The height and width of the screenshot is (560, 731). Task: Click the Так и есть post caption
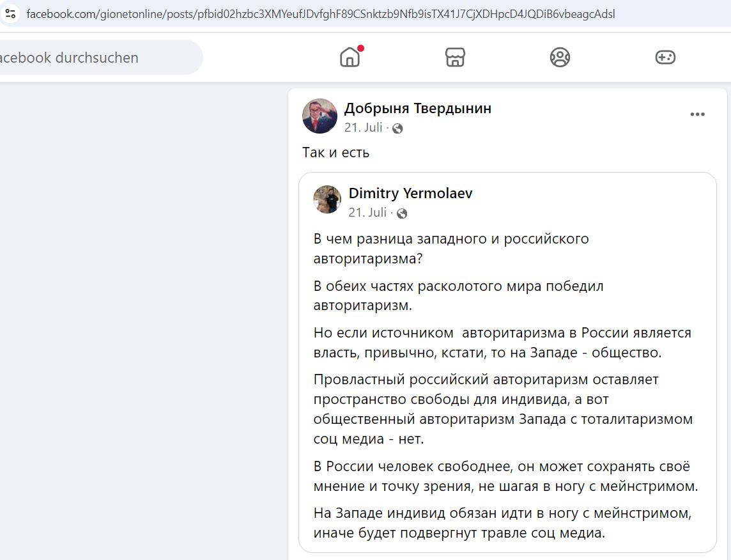coord(335,153)
